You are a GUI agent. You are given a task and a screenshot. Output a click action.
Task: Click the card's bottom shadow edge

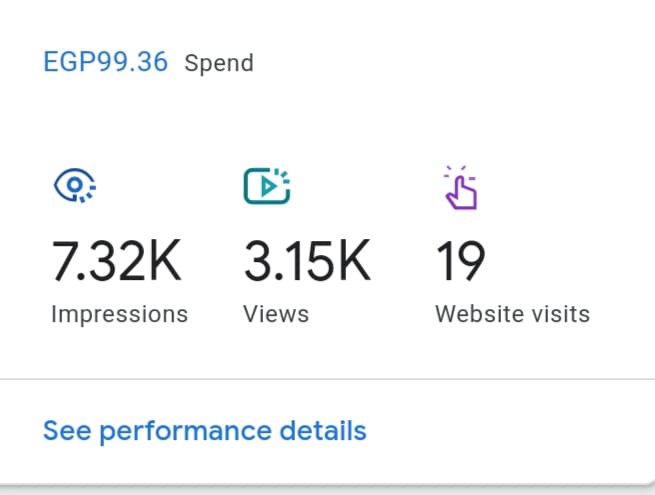click(x=328, y=487)
